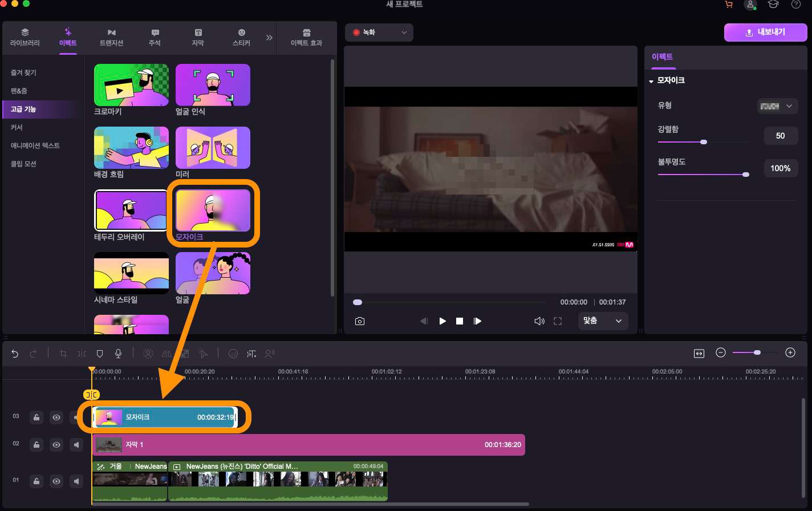Open the 유형 mosaic type dropdown
This screenshot has width=812, height=511.
pos(777,106)
